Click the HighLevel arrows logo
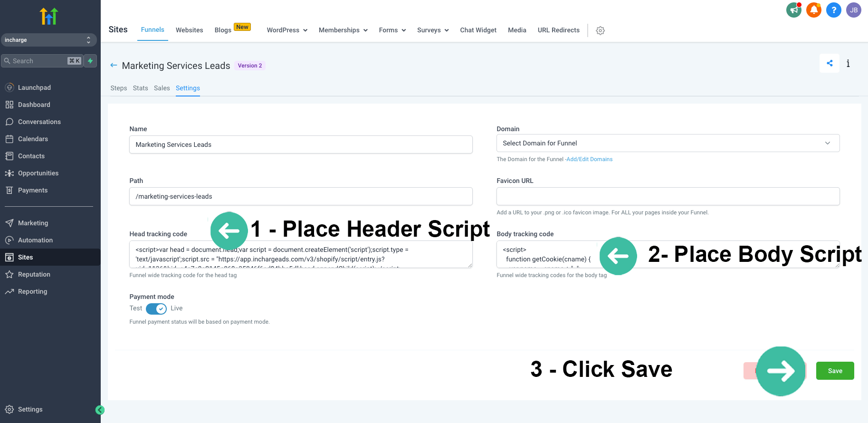 pyautogui.click(x=48, y=16)
